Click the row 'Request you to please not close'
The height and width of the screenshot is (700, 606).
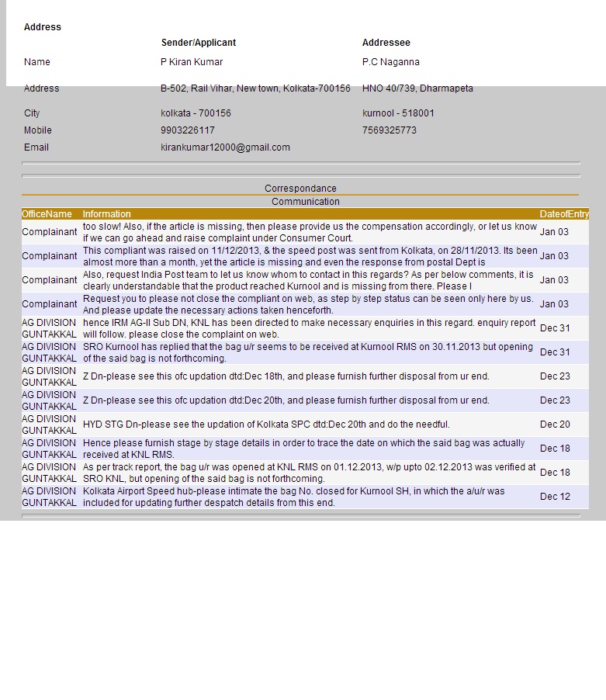click(305, 304)
